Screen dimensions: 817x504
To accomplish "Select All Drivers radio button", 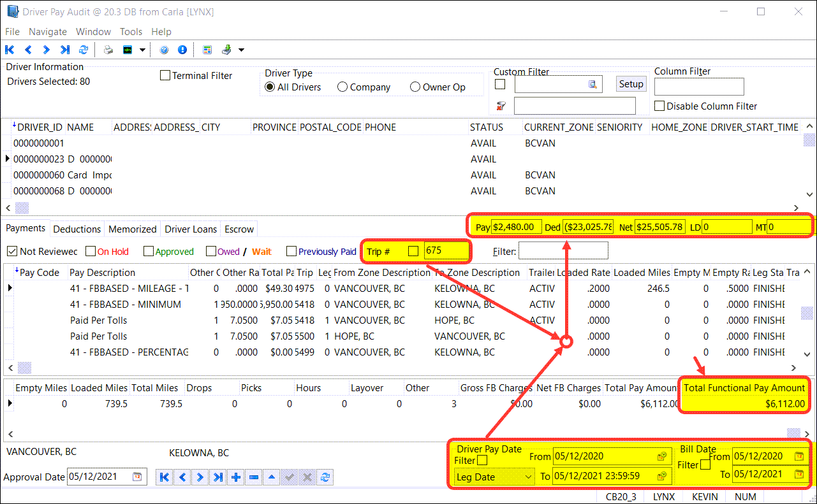I will point(270,87).
